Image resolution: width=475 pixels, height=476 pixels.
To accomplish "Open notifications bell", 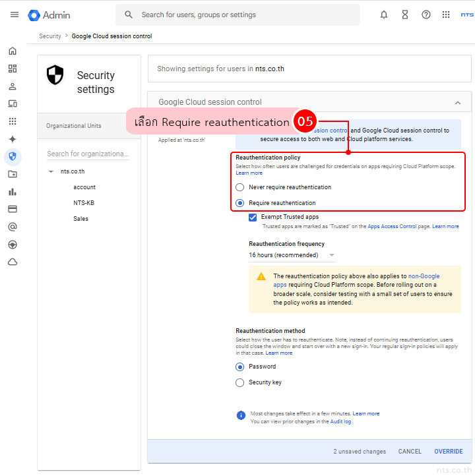I will (x=384, y=15).
